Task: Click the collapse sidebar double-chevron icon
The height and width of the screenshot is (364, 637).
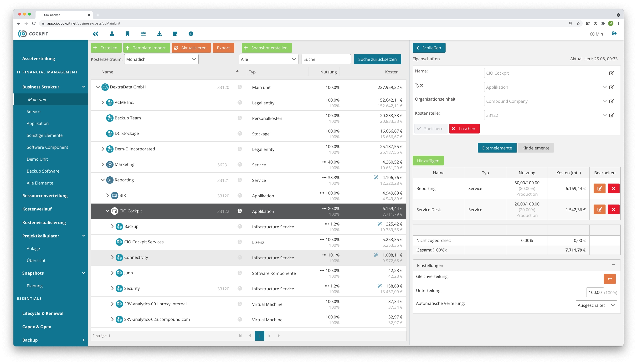Action: click(96, 34)
